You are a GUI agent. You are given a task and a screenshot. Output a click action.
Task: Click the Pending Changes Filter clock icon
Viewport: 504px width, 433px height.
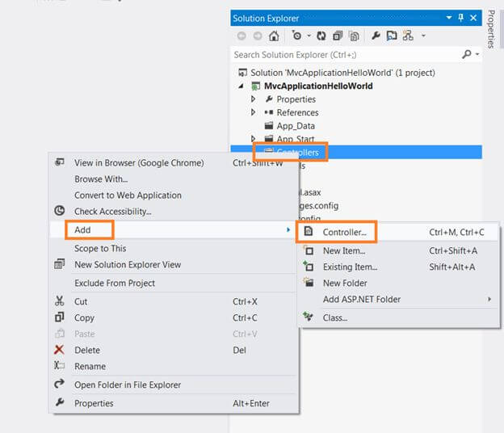click(296, 36)
